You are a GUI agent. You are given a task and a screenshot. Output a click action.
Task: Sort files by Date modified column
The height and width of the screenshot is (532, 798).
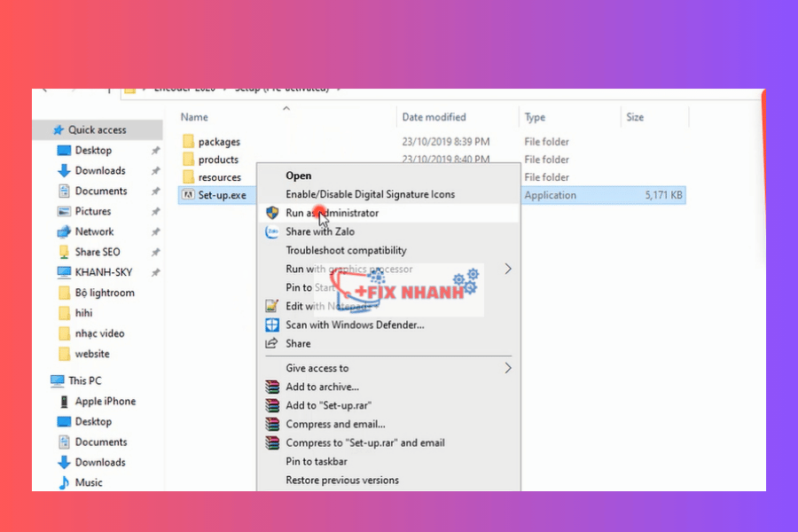(x=433, y=117)
